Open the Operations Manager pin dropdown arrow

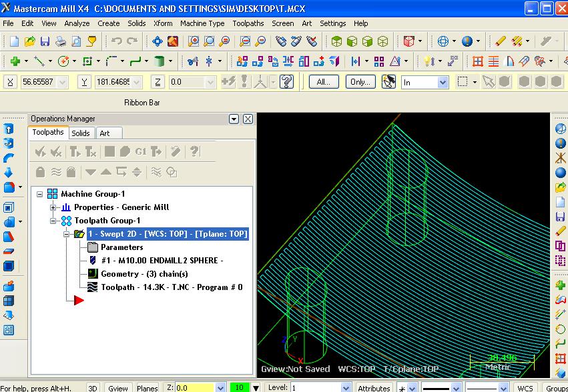pos(234,119)
